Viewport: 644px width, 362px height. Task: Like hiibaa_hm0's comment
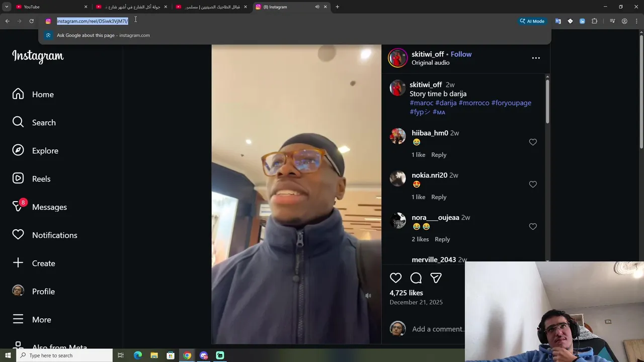(533, 142)
